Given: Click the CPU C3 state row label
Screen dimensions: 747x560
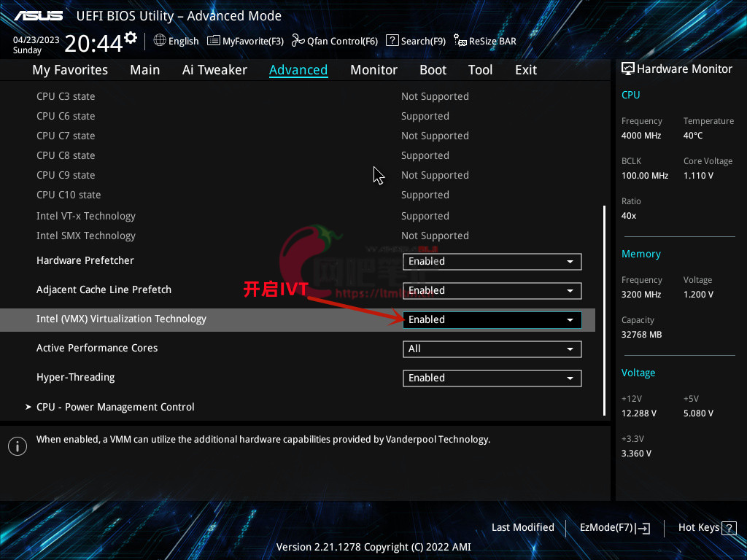Looking at the screenshot, I should (x=66, y=96).
